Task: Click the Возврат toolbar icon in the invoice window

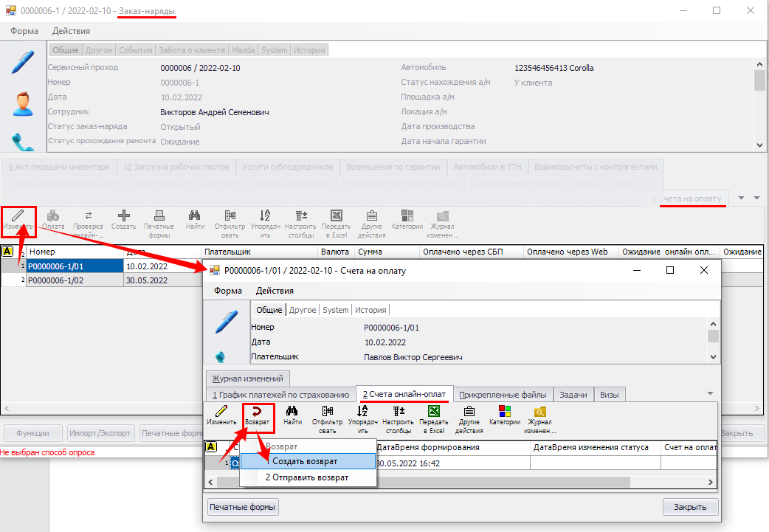Action: (x=258, y=415)
